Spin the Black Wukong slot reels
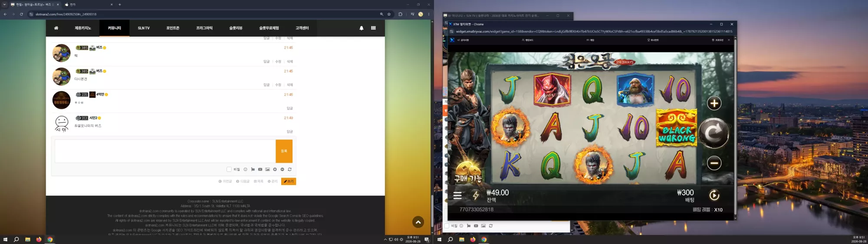 tap(713, 133)
